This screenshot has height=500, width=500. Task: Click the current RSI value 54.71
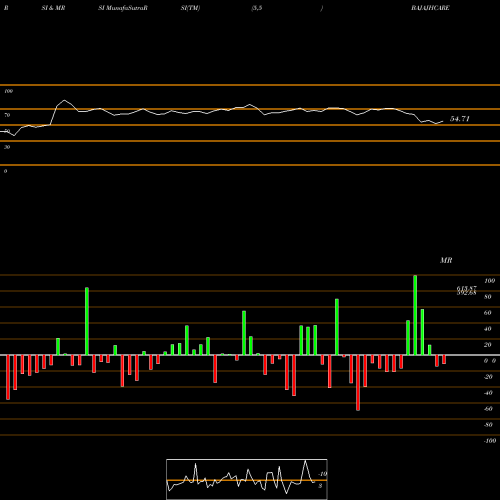(x=460, y=119)
